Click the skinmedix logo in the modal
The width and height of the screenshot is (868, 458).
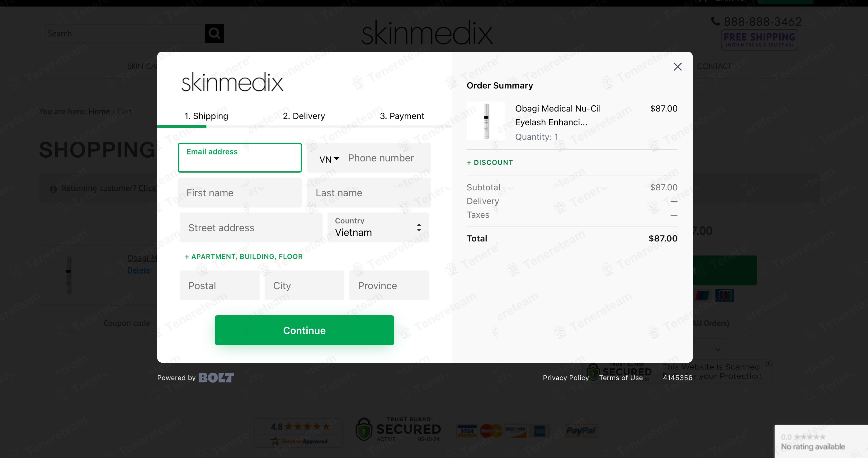[x=232, y=82]
